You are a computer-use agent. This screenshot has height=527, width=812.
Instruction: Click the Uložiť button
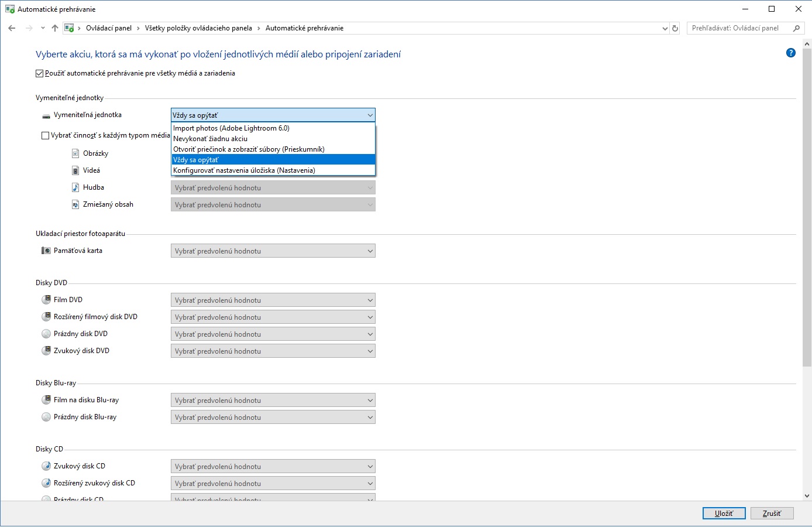point(724,514)
